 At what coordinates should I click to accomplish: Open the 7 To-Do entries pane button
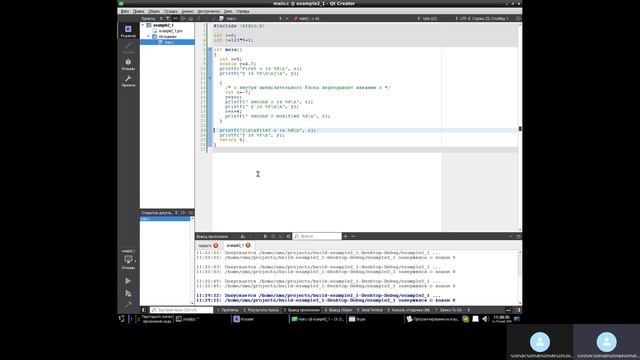pyautogui.click(x=449, y=310)
